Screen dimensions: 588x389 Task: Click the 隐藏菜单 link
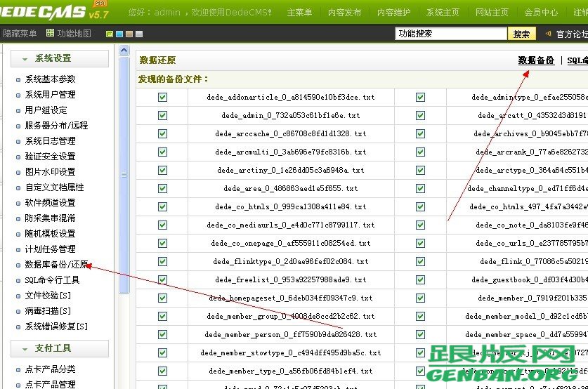[x=20, y=34]
